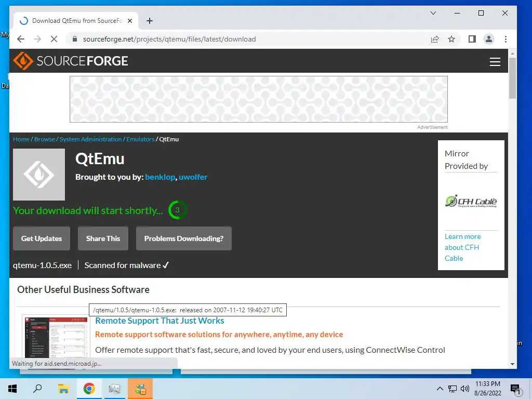Open System Administration breadcrumb link
The width and height of the screenshot is (532, 399).
[90, 139]
